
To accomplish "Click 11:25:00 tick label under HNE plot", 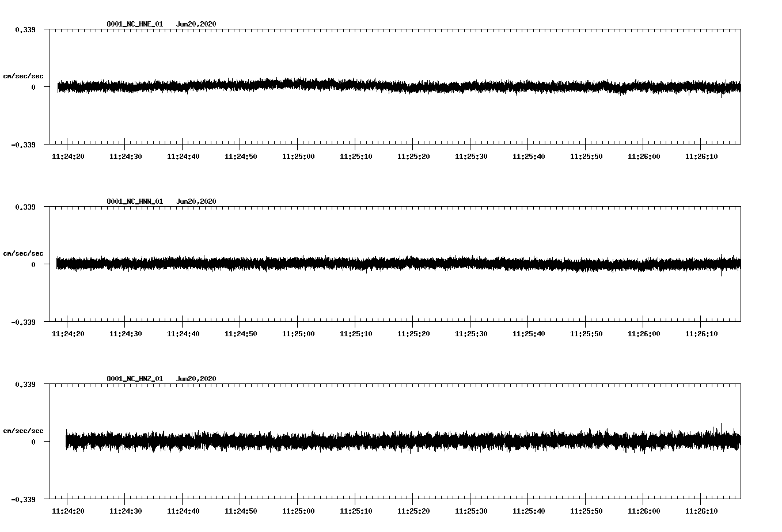I will tap(298, 157).
